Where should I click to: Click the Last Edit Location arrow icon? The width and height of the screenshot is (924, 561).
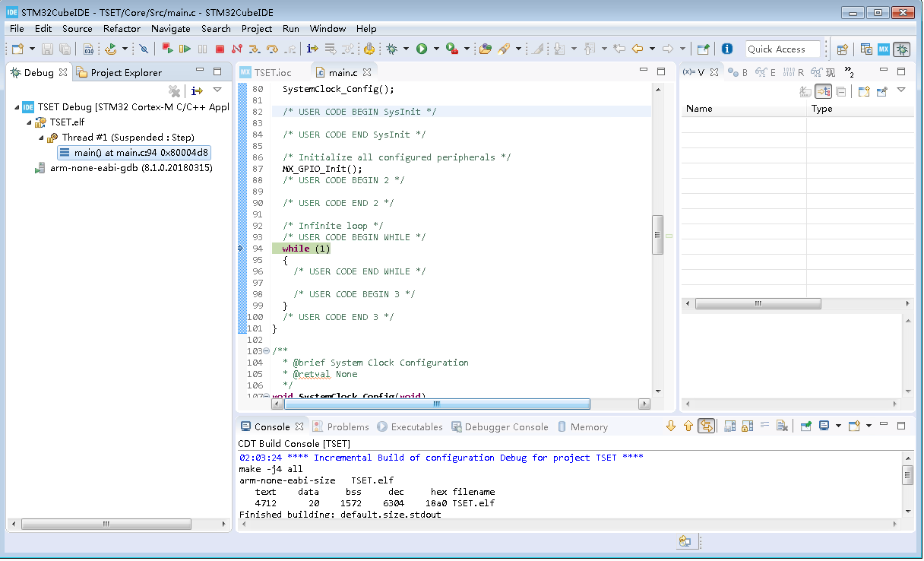(x=619, y=49)
